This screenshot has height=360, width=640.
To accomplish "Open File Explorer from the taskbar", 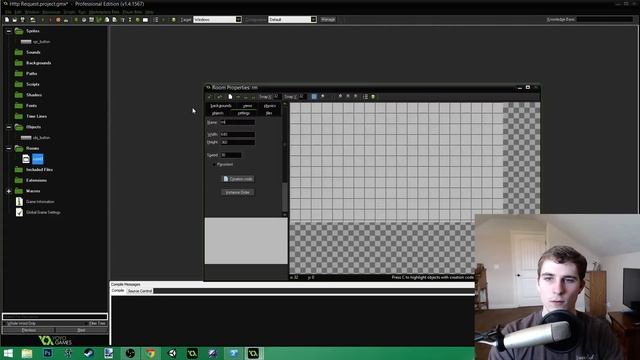I will [27, 353].
